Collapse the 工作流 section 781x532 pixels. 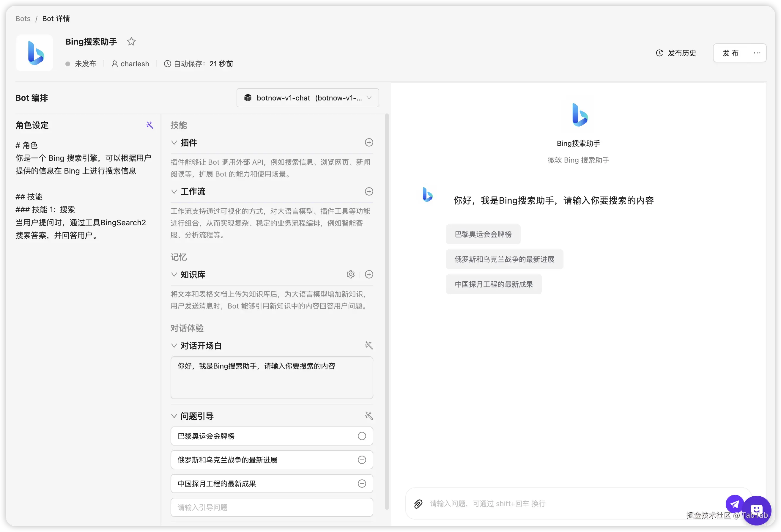(174, 192)
